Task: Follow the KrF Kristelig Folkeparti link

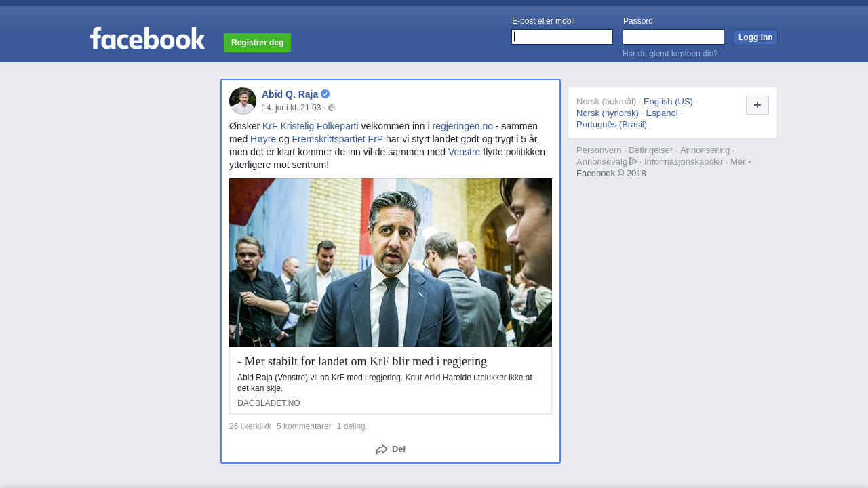Action: (310, 126)
